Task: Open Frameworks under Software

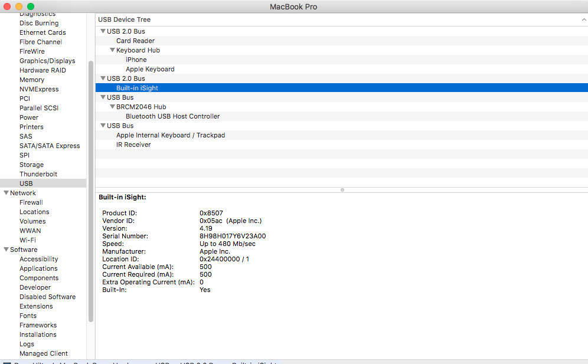Action: (x=38, y=325)
